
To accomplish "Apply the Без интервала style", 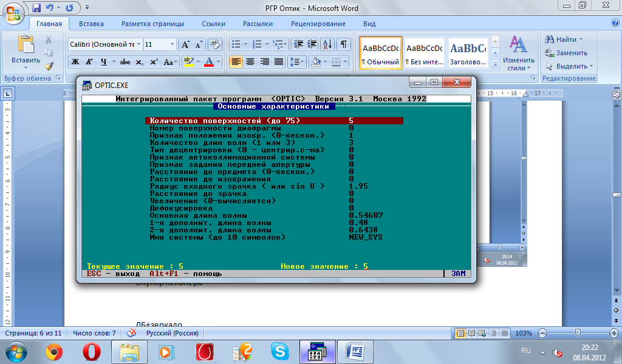I will pyautogui.click(x=425, y=53).
